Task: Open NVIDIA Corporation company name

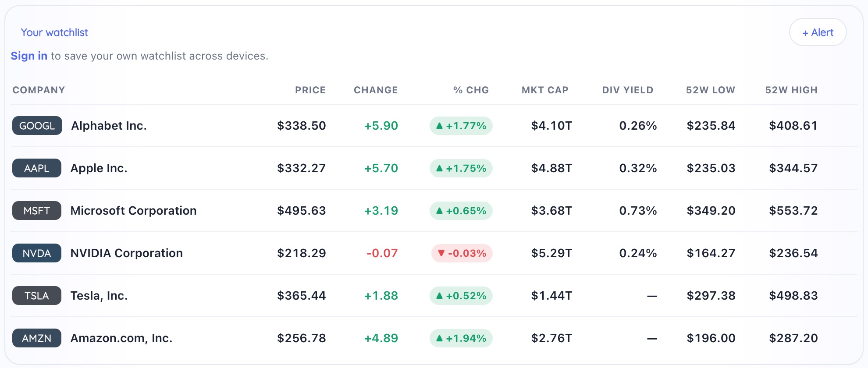Action: pos(127,253)
